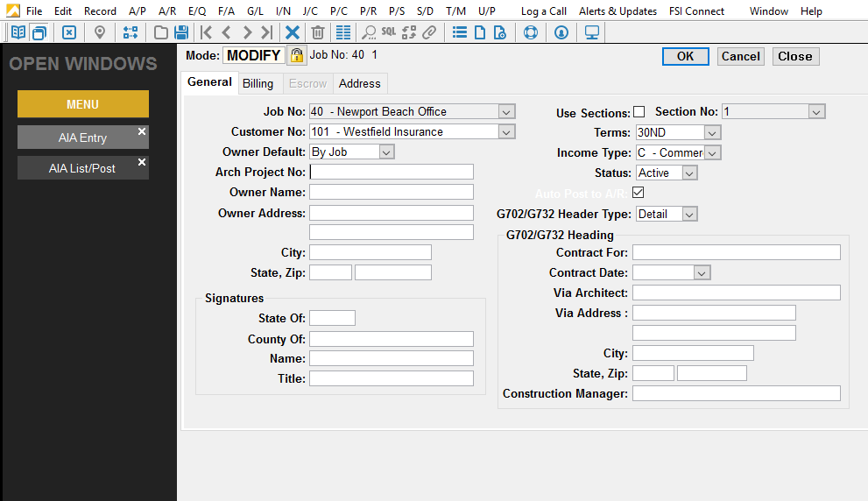The width and height of the screenshot is (868, 501).
Task: Click the trash can delete icon
Action: [x=318, y=32]
